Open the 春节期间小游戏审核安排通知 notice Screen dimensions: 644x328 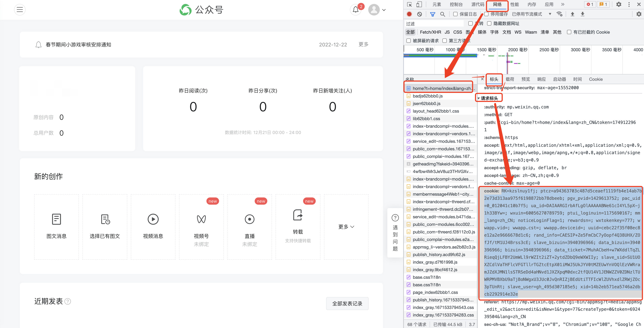click(x=78, y=44)
